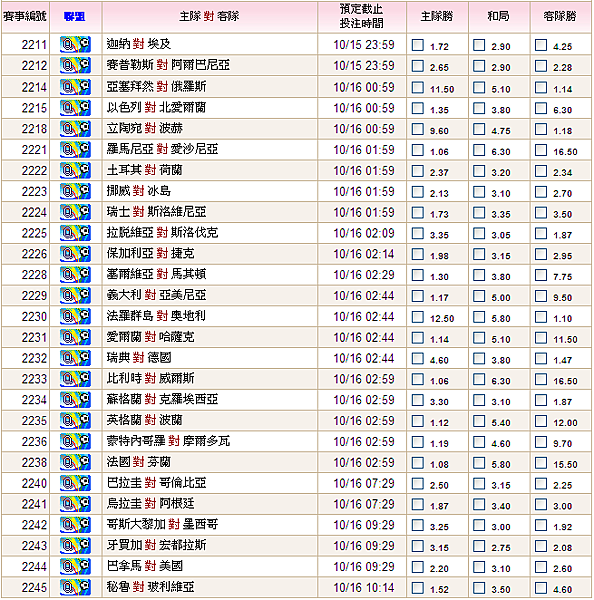594x600 pixels.
Task: Click the league icon for match 2236
Action: pyautogui.click(x=75, y=442)
